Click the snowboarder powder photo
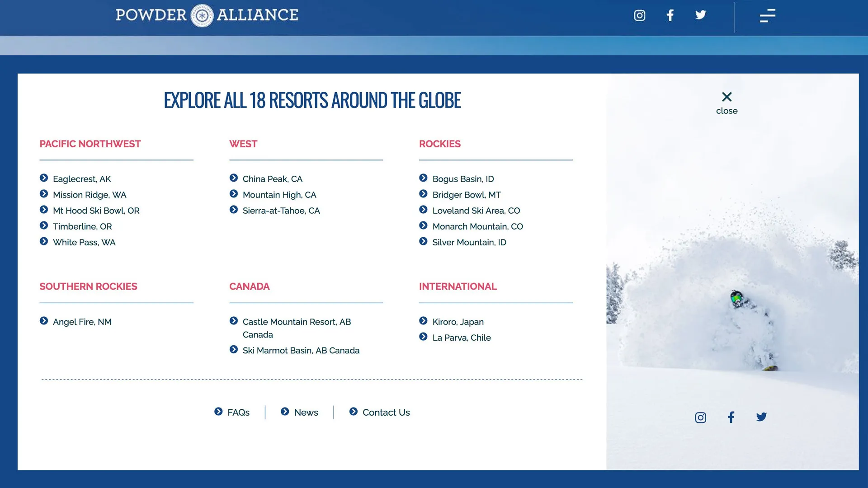The width and height of the screenshot is (868, 488). point(732,271)
